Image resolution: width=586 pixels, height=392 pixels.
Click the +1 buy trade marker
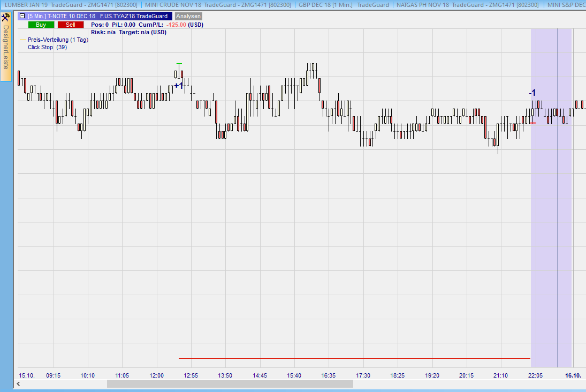[x=178, y=86]
